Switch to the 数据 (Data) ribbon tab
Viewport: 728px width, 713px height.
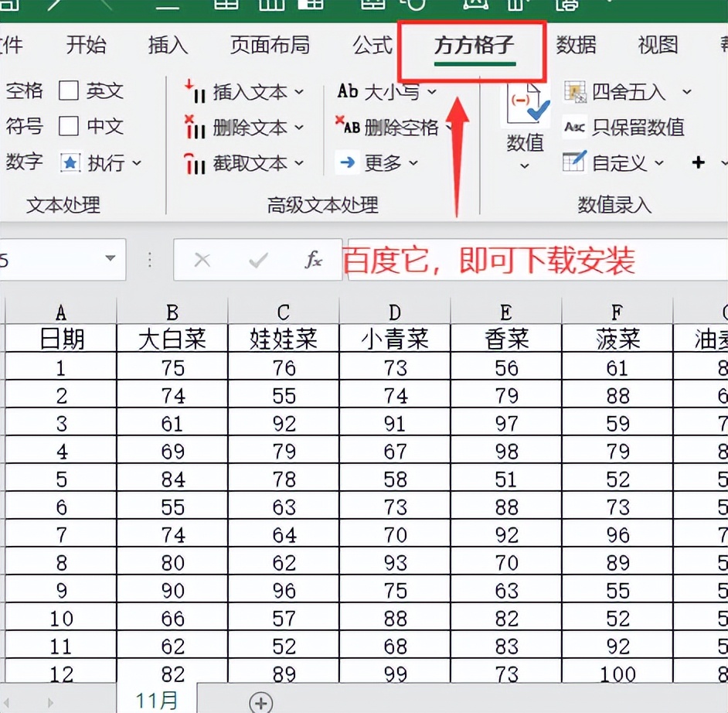click(576, 46)
